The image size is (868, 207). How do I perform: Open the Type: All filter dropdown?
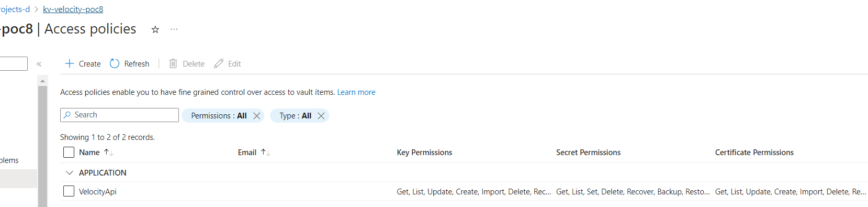(295, 116)
